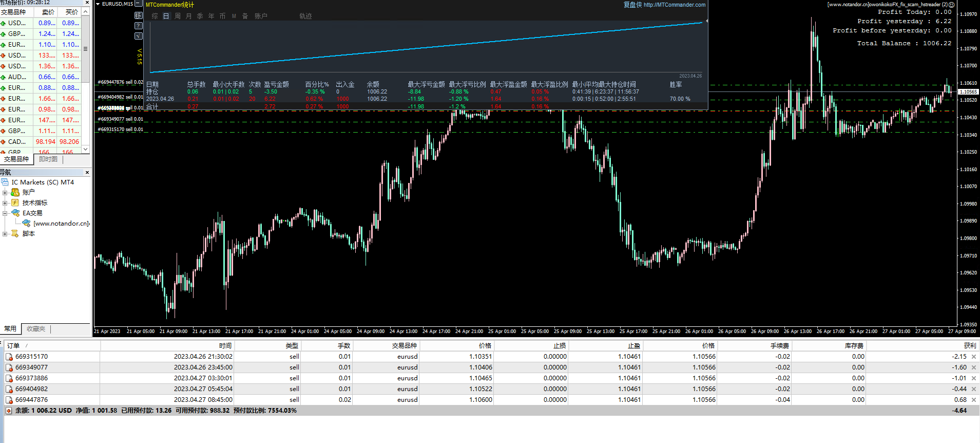This screenshot has height=443, width=980.
Task: Click the order icon for 669349077
Action: pos(9,367)
